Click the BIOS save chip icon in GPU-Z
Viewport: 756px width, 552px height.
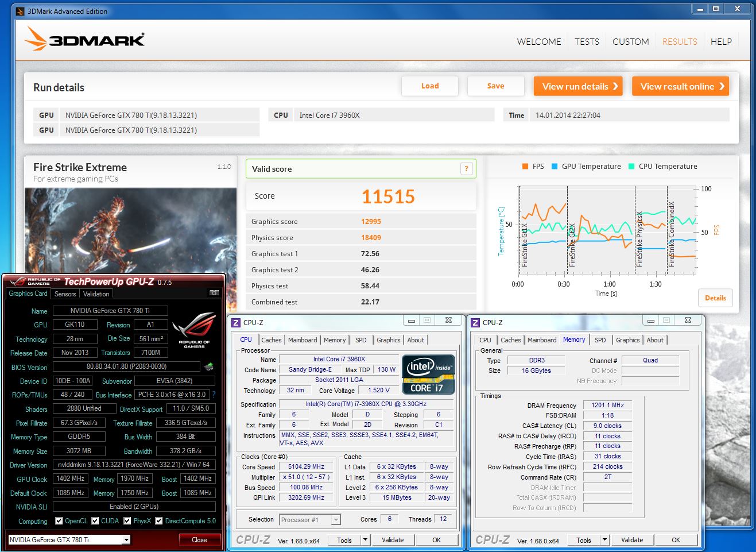(x=209, y=366)
